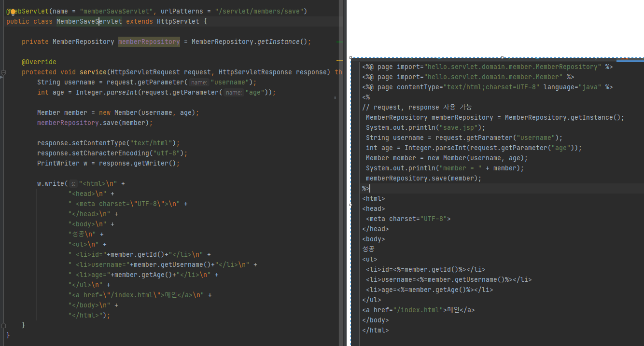Click the PrintWriter w declaration line
The image size is (644, 346).
click(109, 163)
